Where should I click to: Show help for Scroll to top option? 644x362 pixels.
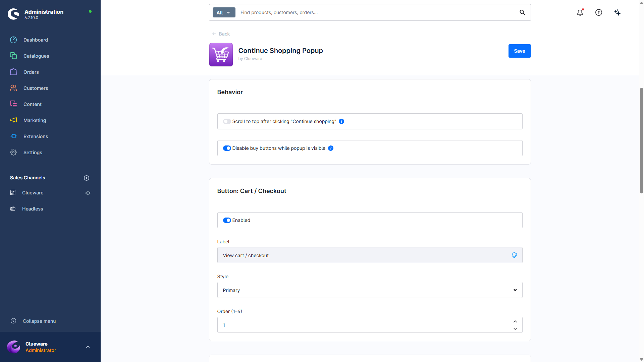click(341, 121)
